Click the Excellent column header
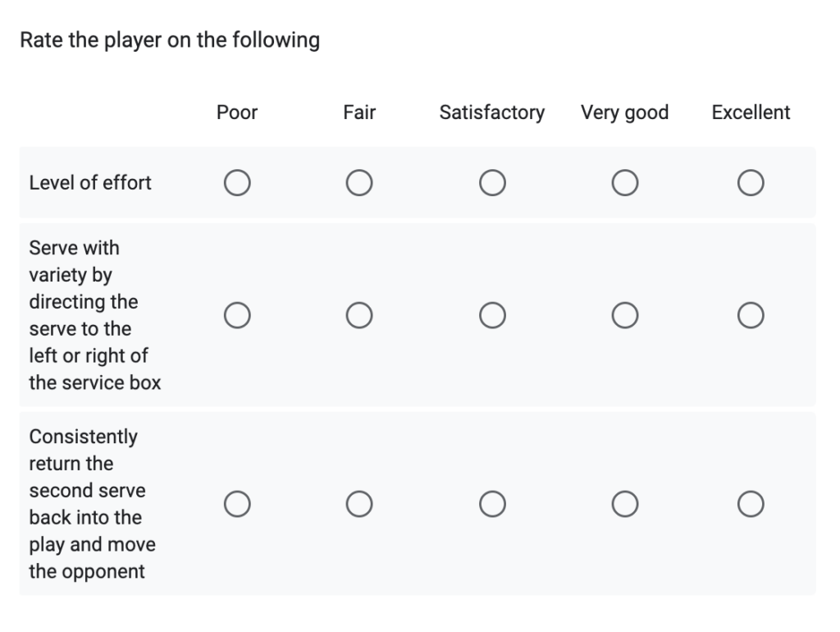This screenshot has width=840, height=632. [751, 112]
